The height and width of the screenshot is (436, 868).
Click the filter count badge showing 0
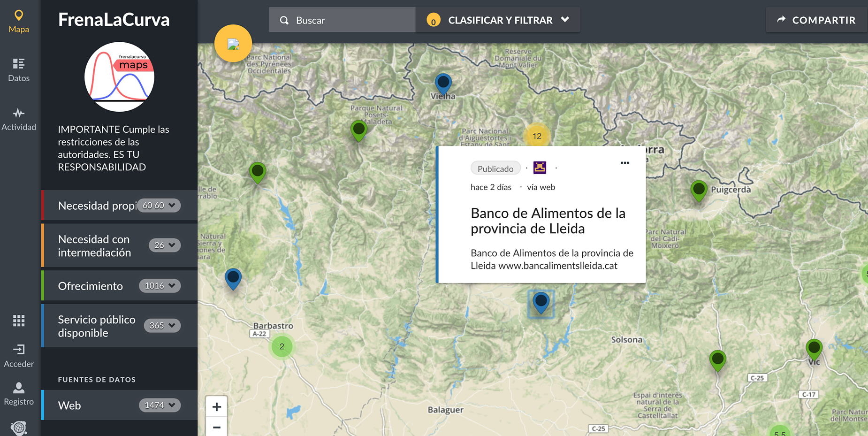433,20
